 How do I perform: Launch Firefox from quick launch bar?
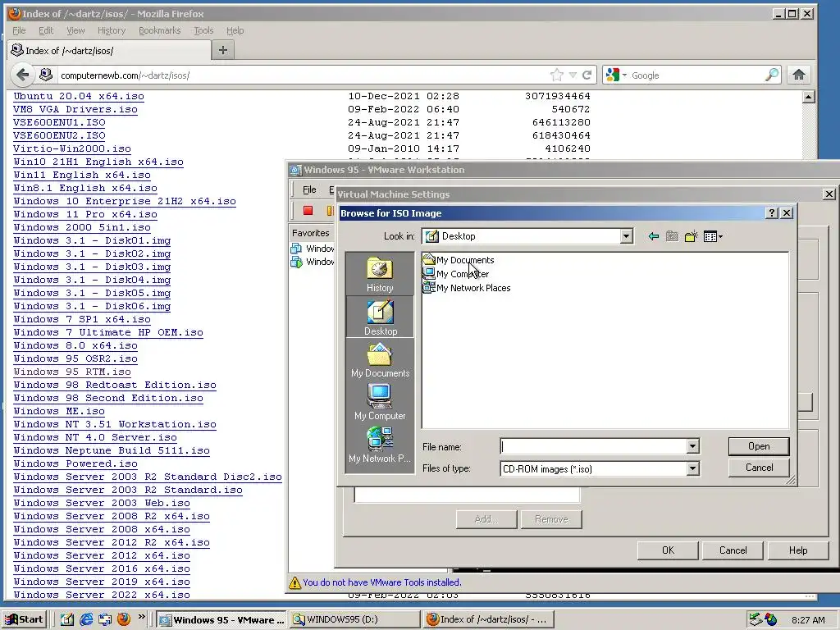(x=124, y=619)
